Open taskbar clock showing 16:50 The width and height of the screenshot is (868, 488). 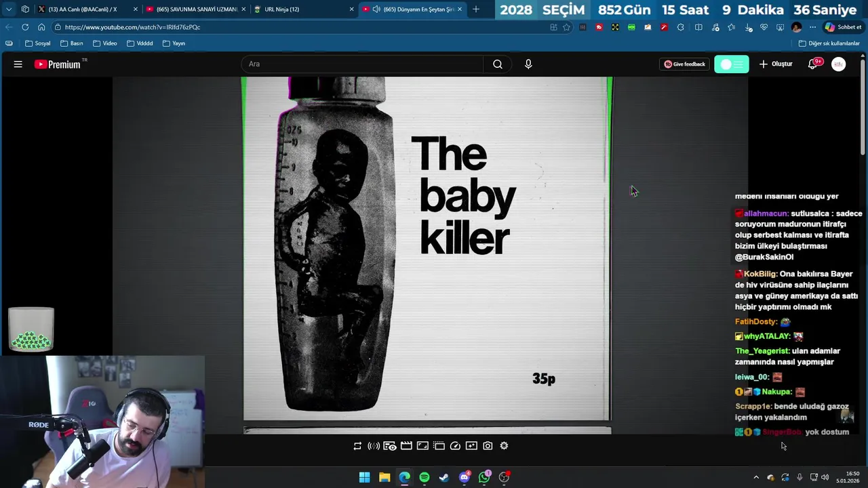(x=849, y=477)
